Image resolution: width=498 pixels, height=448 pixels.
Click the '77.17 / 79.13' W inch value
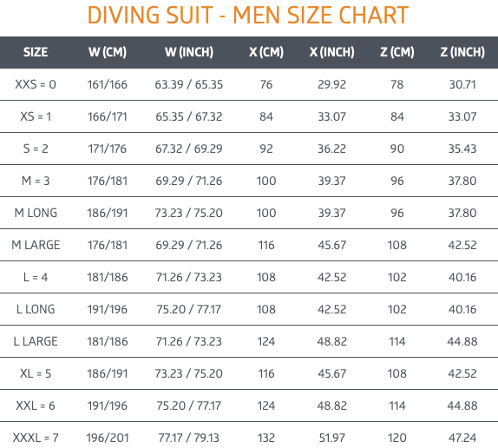(x=189, y=438)
